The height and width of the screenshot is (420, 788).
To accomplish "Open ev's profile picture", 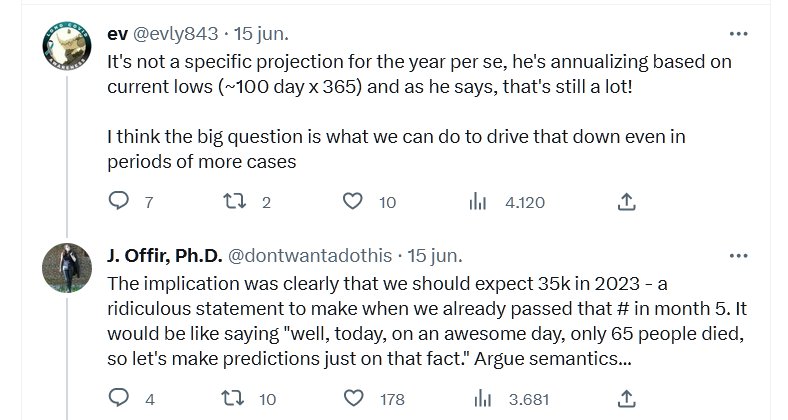I will [67, 45].
